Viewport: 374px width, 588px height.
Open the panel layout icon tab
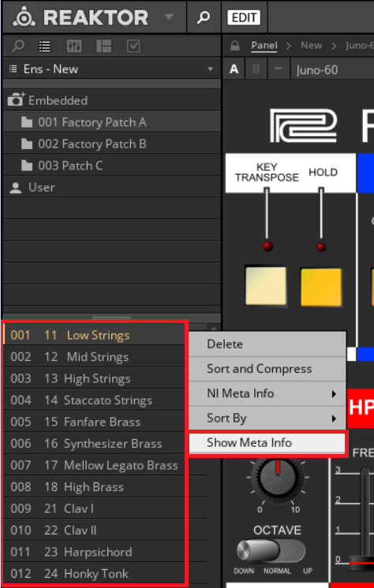coord(103,47)
